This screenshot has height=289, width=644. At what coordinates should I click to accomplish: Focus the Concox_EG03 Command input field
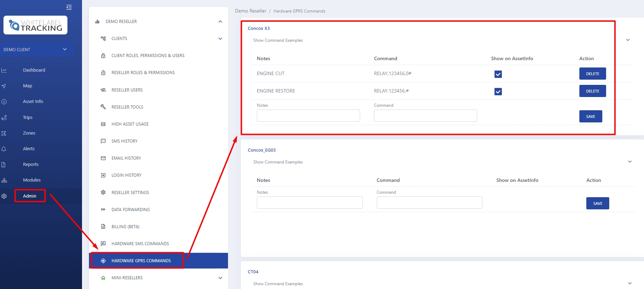pyautogui.click(x=430, y=203)
